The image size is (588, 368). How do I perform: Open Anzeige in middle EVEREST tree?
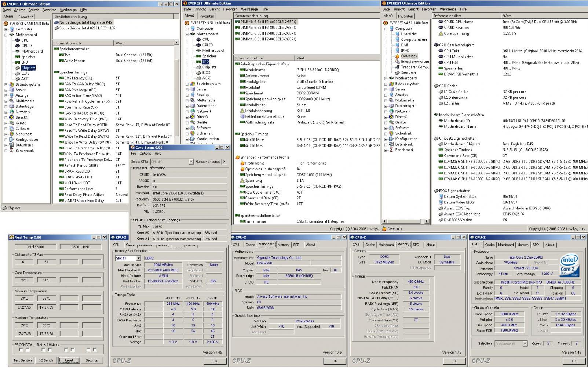point(203,95)
